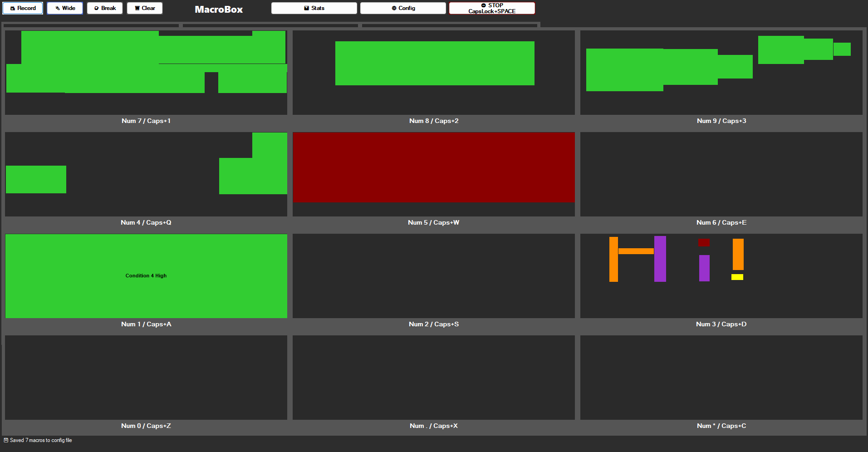Select the 'Hi!' macro in slot Num 3
Image resolution: width=868 pixels, height=452 pixels.
[x=721, y=275]
